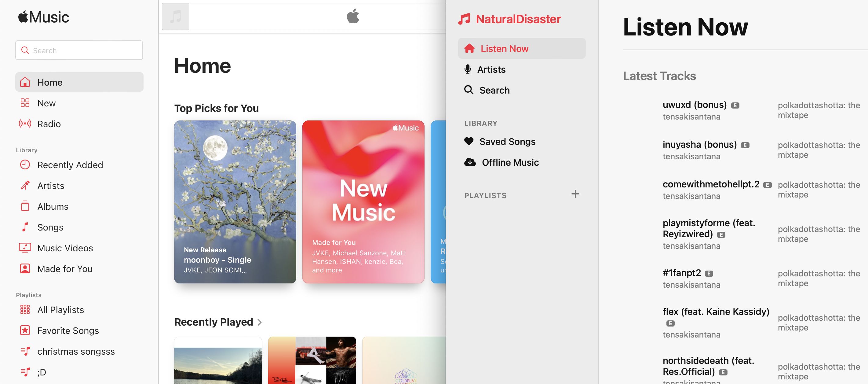Click tensakisantana under "uwuxd (bonus)"
Screen dimensions: 868x384
(x=691, y=117)
